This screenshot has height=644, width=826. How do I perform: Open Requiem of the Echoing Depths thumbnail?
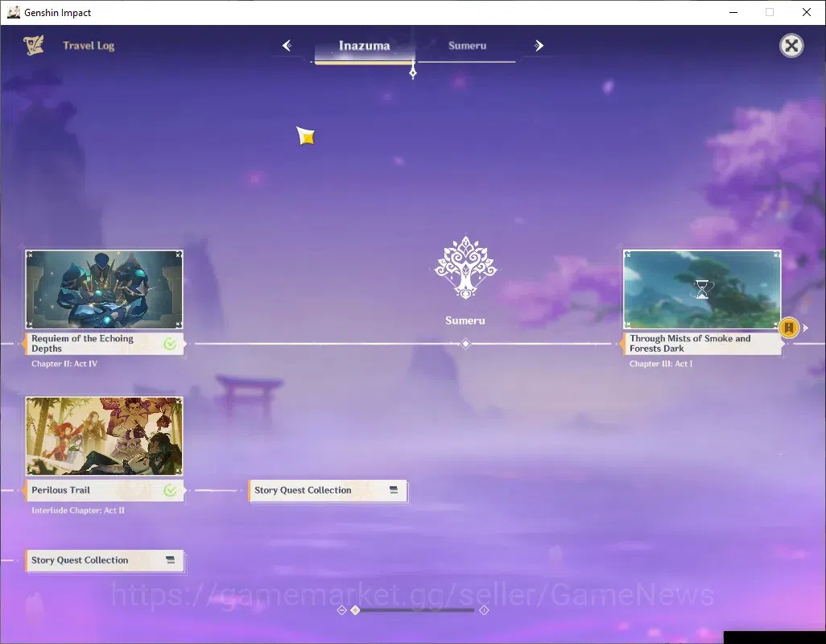[x=105, y=290]
